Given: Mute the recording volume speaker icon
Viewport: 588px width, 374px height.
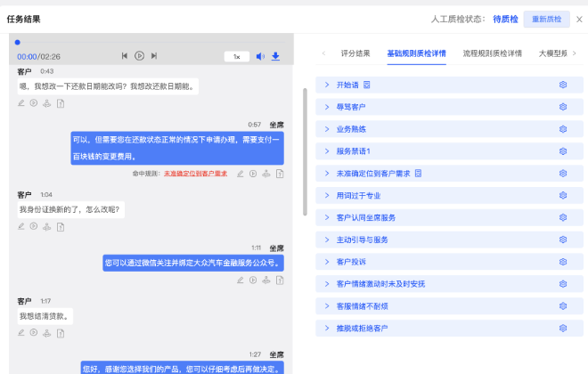Looking at the screenshot, I should (261, 56).
